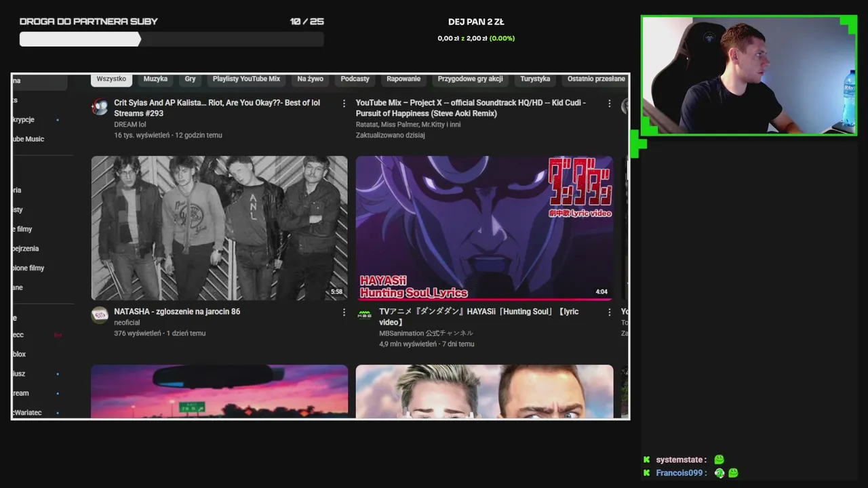Go to neoficial channel name
The image size is (868, 488).
[127, 323]
